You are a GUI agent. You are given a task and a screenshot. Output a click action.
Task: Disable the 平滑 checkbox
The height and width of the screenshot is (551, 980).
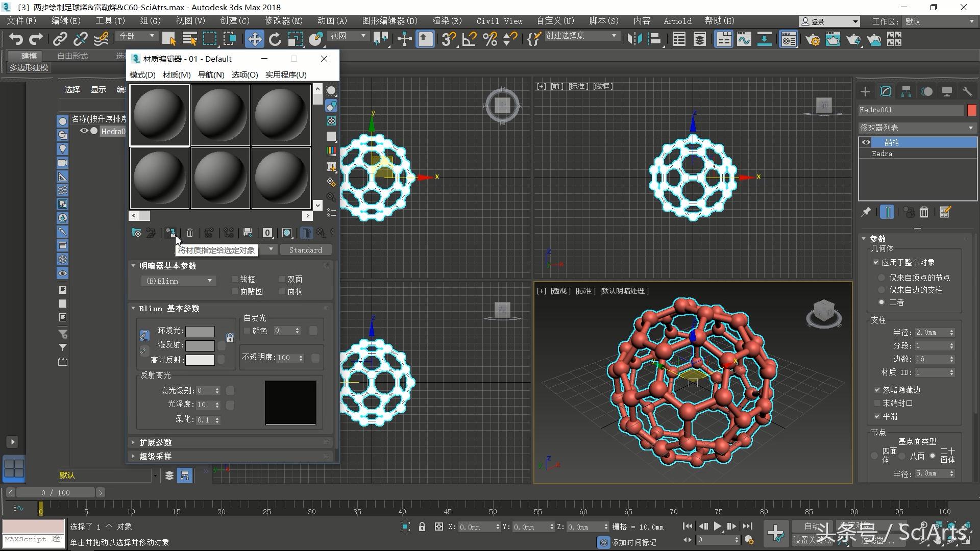tap(878, 416)
